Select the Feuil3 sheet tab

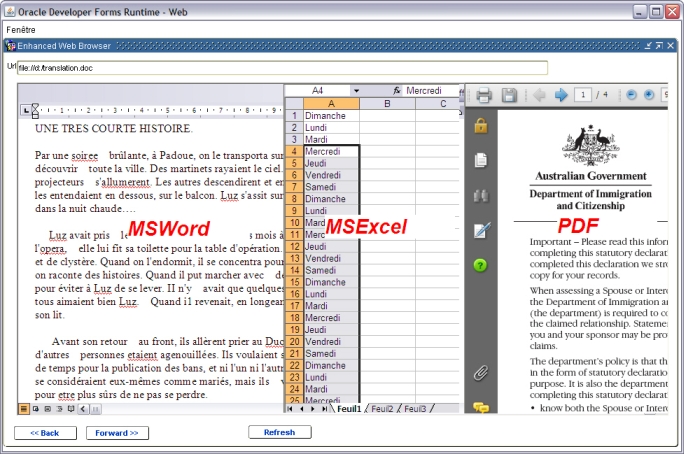[x=415, y=409]
